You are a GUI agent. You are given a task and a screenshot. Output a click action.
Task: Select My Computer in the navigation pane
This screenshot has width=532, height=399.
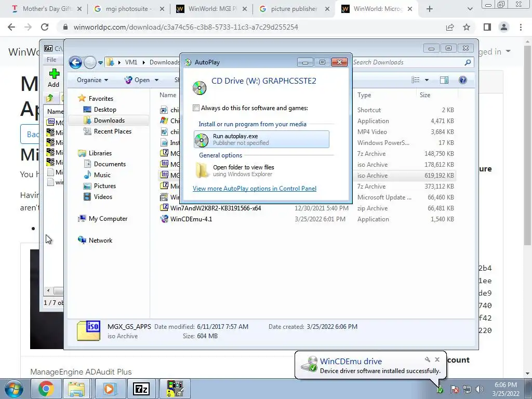coord(108,219)
